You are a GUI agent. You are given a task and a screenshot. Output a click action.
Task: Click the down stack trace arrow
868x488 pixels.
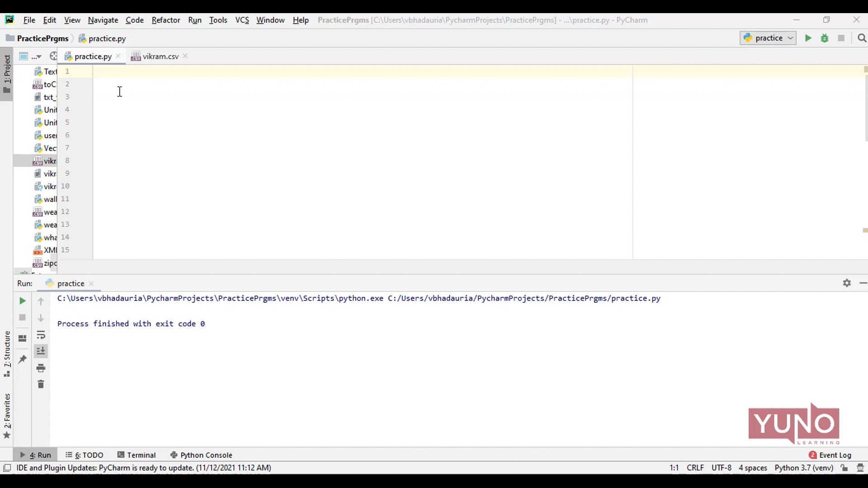pyautogui.click(x=41, y=318)
